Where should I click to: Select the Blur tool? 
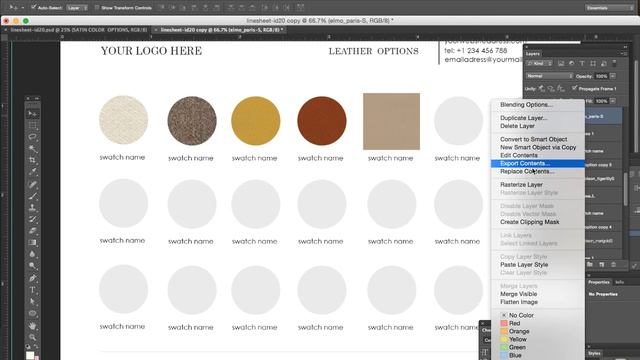click(x=33, y=254)
